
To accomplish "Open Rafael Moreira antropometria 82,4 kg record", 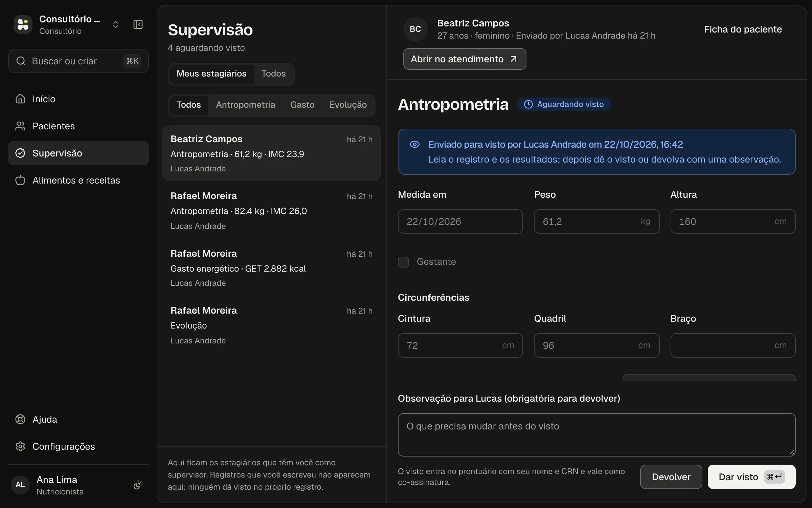I will pyautogui.click(x=272, y=210).
